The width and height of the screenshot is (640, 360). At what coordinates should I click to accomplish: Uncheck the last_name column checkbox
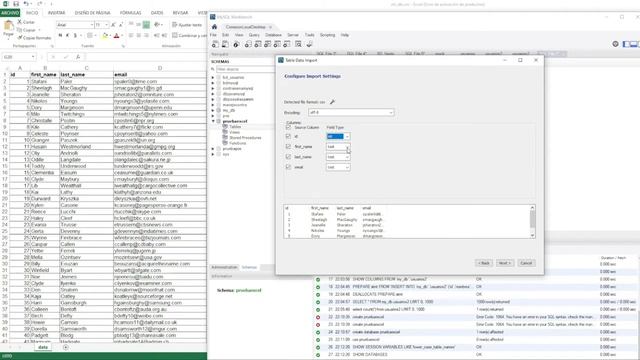click(288, 157)
